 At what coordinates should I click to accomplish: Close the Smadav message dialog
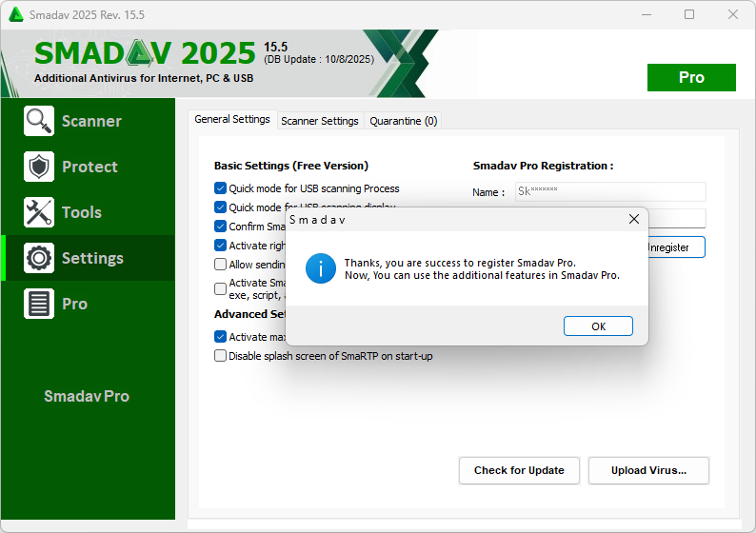pos(634,219)
